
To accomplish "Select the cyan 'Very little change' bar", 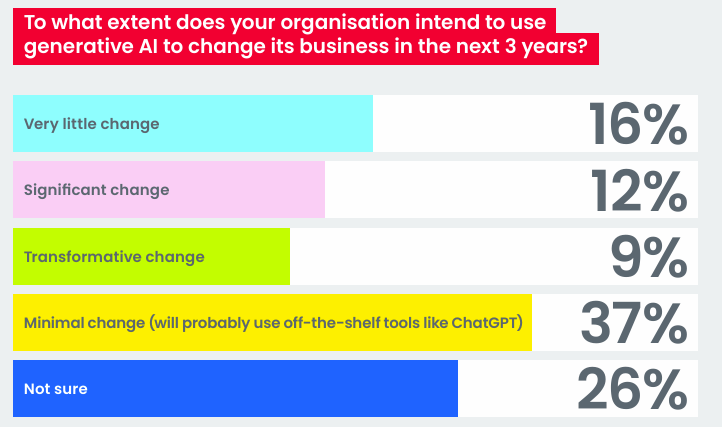I will tap(193, 123).
